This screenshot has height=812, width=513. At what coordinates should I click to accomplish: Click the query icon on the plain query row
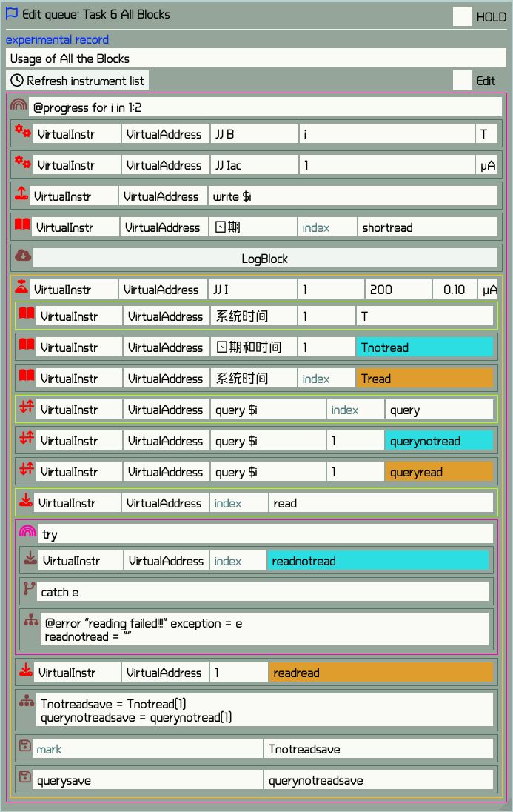[x=27, y=407]
